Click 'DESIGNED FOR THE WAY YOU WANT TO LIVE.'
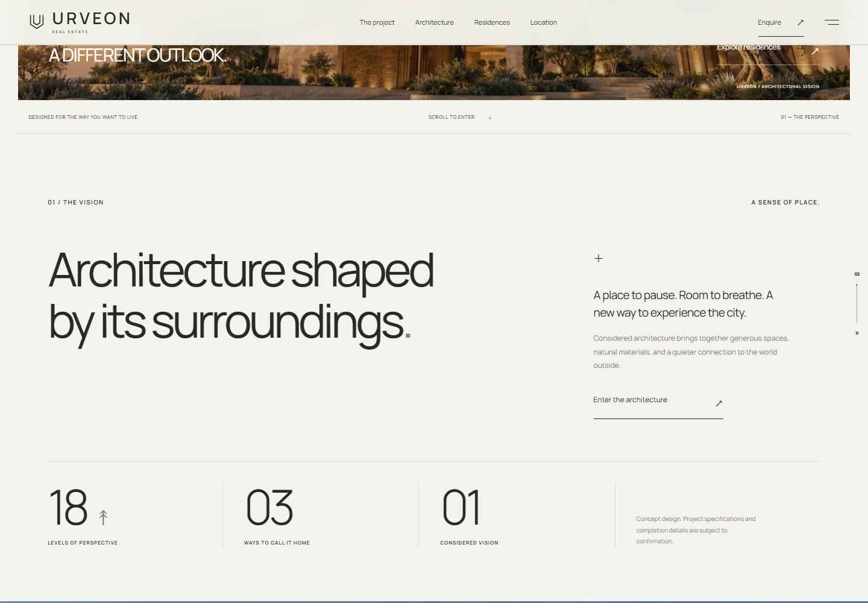The height and width of the screenshot is (603, 868). [84, 117]
